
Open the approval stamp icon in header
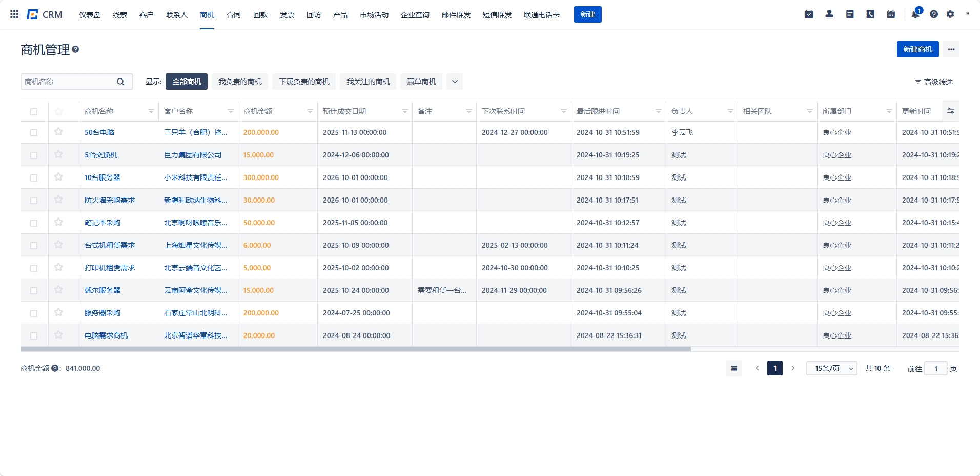pyautogui.click(x=829, y=14)
